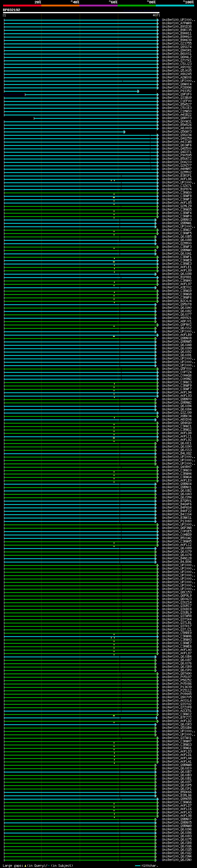Click hit UniRef100_Q9BNX3
Screen dimensions: 197x868
(177, 220)
